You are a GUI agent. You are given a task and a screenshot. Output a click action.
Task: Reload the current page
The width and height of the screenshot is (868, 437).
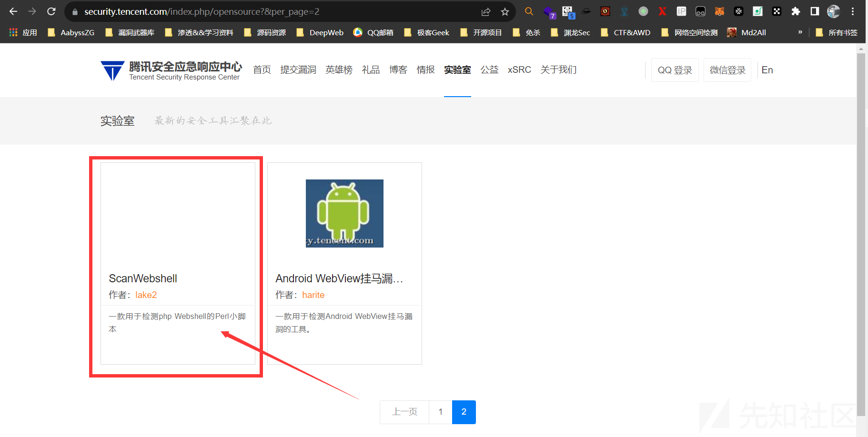tap(51, 11)
